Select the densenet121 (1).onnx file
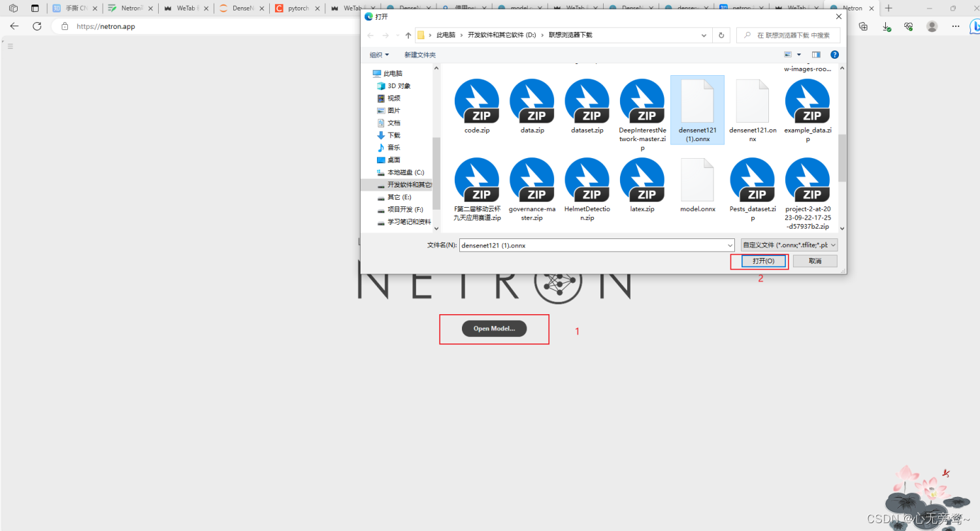980x531 pixels. (x=697, y=110)
